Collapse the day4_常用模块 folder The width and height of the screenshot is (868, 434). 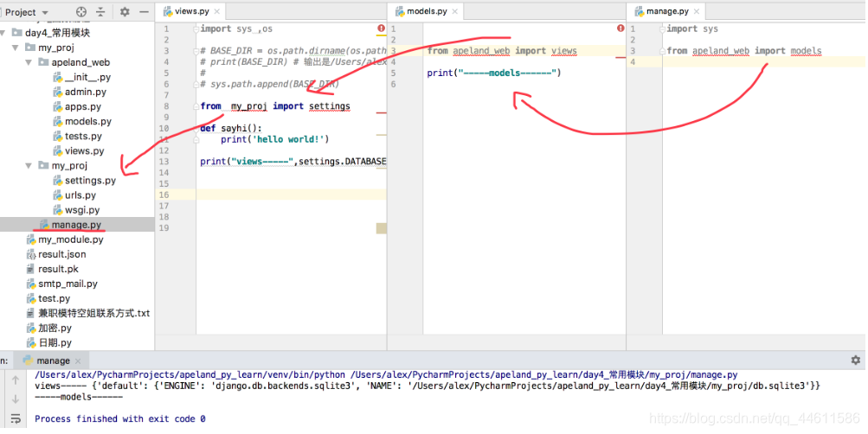point(6,33)
